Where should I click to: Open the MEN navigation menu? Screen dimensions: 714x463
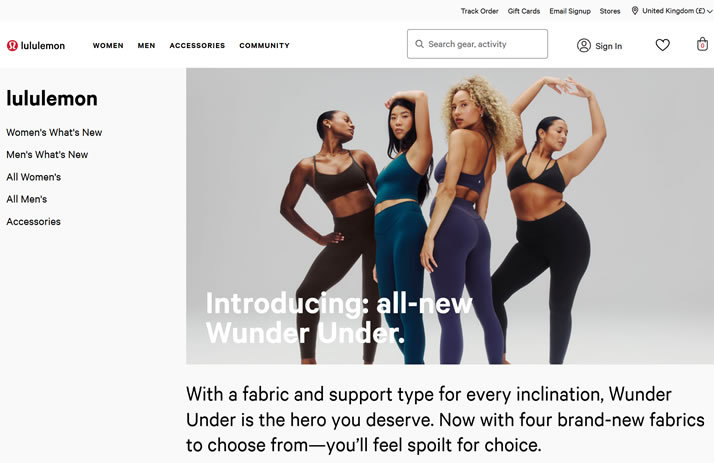point(146,46)
